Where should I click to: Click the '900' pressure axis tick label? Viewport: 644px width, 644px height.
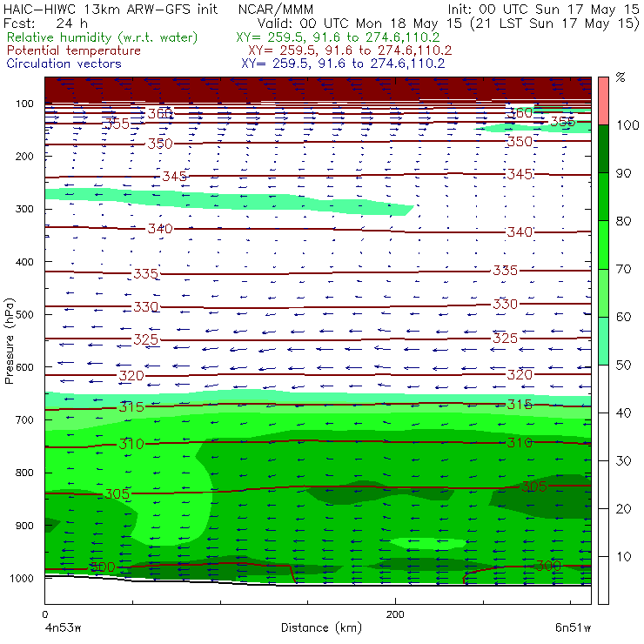pyautogui.click(x=24, y=526)
